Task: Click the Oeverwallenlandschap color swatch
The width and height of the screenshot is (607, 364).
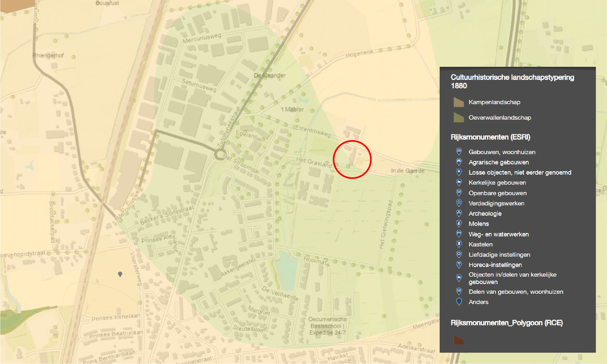Action: 459,118
